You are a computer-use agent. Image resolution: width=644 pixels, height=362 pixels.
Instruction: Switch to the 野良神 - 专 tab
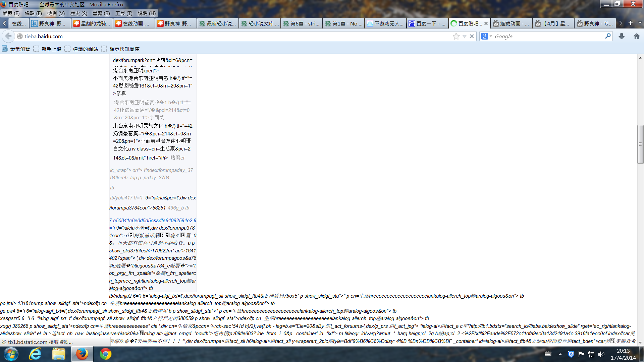(x=595, y=23)
